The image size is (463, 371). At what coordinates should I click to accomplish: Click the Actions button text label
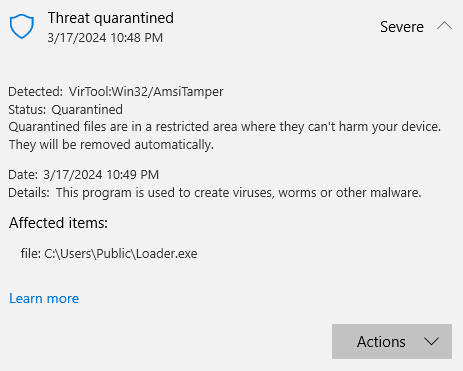click(x=381, y=342)
